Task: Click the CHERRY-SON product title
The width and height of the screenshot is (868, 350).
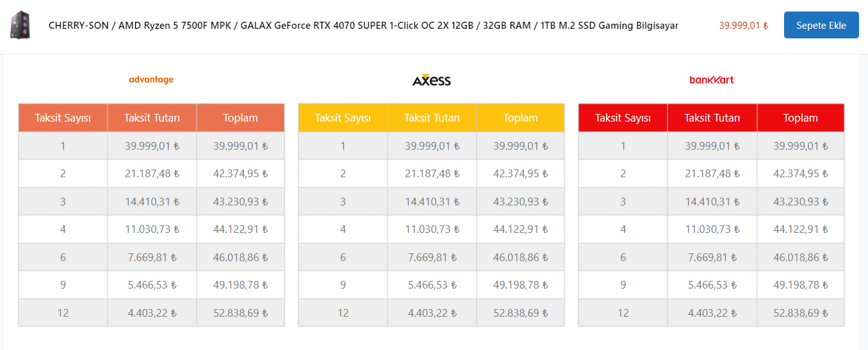Action: (363, 26)
